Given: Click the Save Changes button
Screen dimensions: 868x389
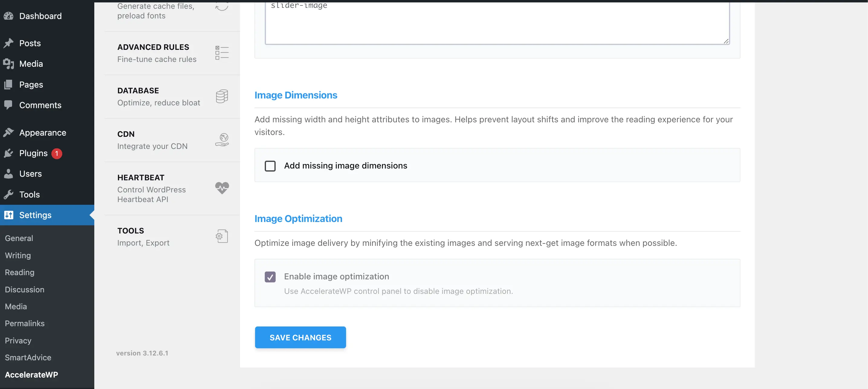Looking at the screenshot, I should pos(300,337).
